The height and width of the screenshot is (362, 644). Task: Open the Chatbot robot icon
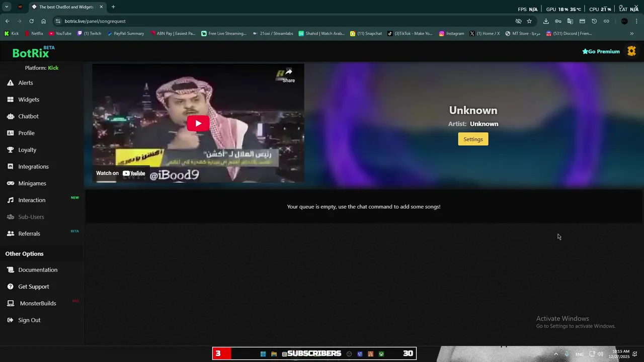[x=10, y=116]
